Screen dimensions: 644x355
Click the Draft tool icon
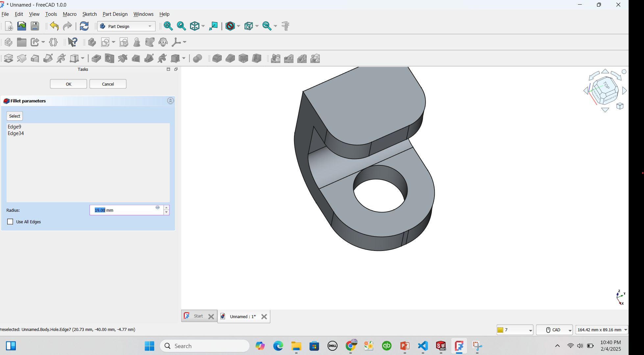[243, 59]
